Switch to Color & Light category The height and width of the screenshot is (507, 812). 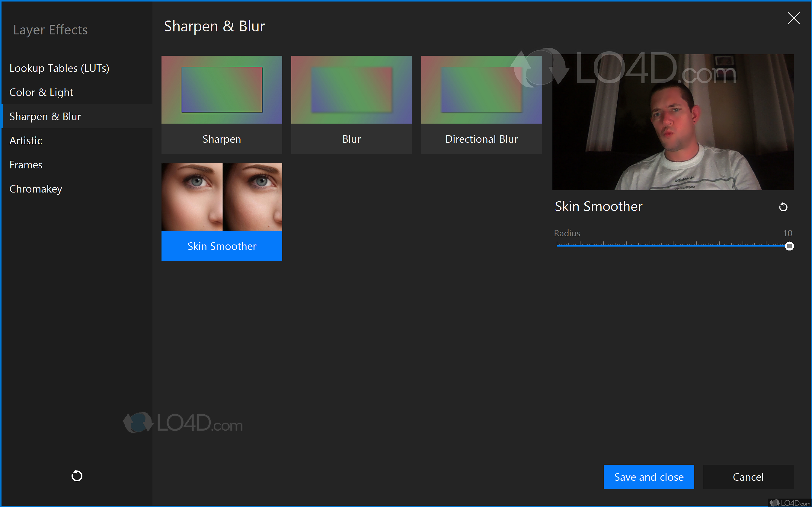(41, 92)
